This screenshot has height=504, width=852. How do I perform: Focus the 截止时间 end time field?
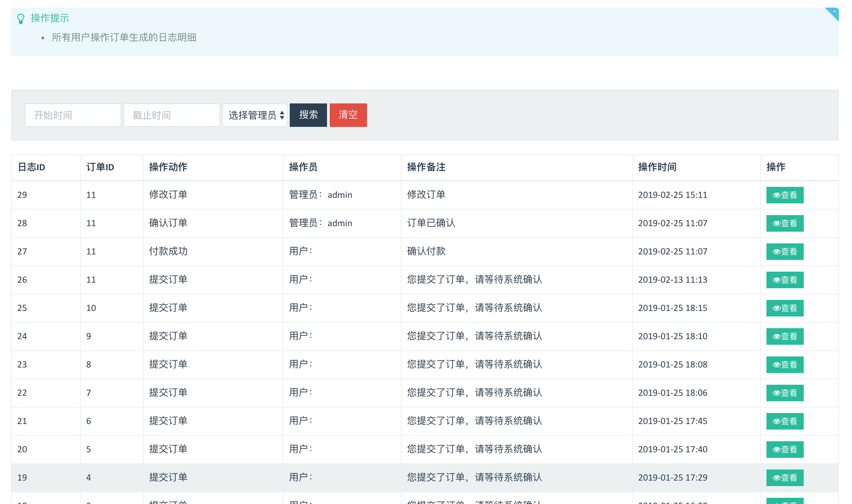(171, 115)
